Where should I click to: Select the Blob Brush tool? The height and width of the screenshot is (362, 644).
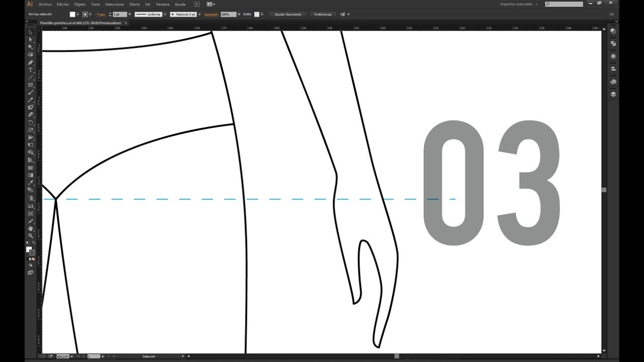click(31, 107)
